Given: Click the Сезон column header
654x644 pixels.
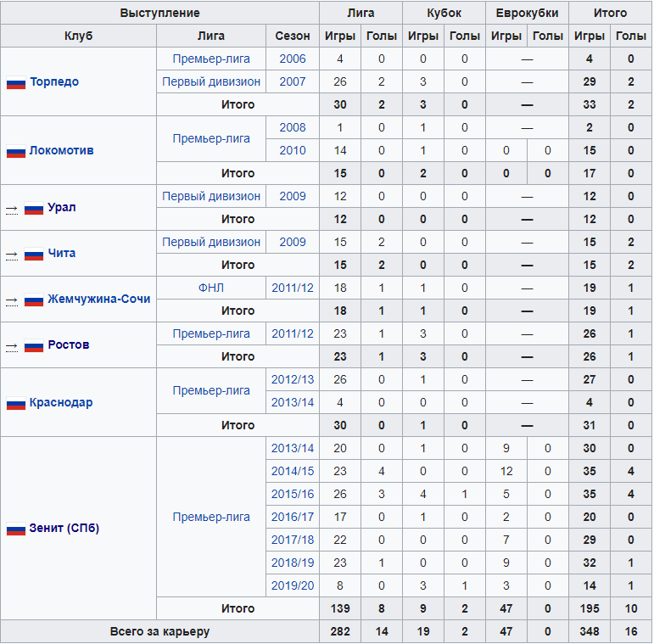Looking at the screenshot, I should pyautogui.click(x=293, y=36).
